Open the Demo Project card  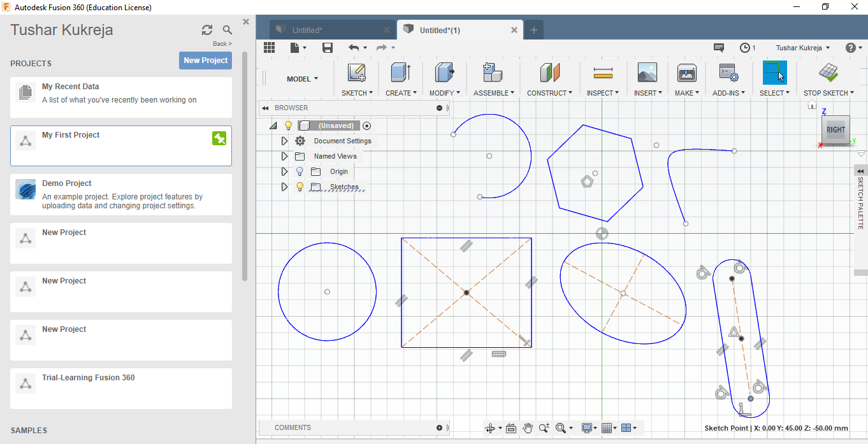tap(121, 194)
